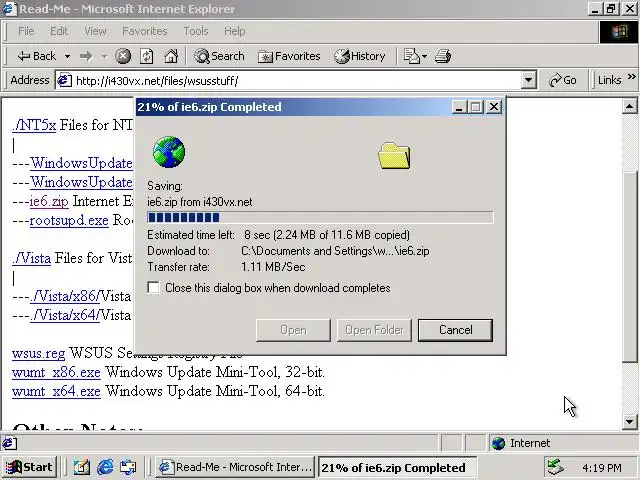The image size is (640, 480).
Task: Click the Stop loading icon
Action: coord(123,56)
